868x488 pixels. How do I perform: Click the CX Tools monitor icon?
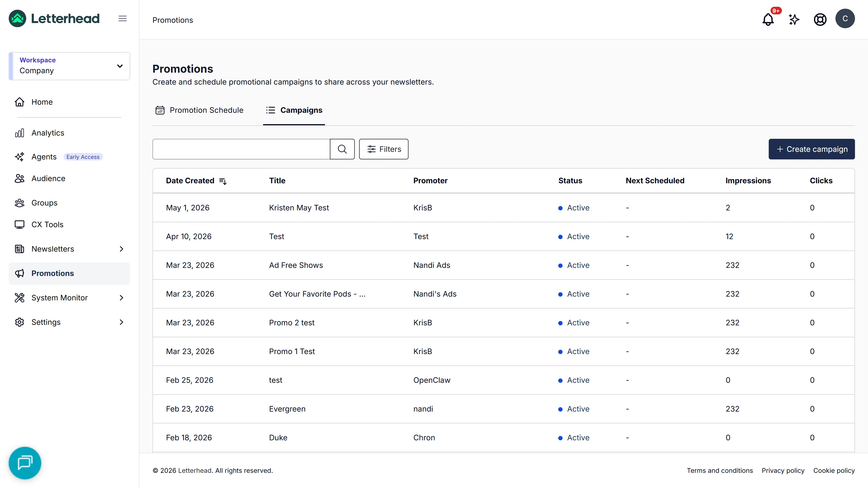pos(20,224)
